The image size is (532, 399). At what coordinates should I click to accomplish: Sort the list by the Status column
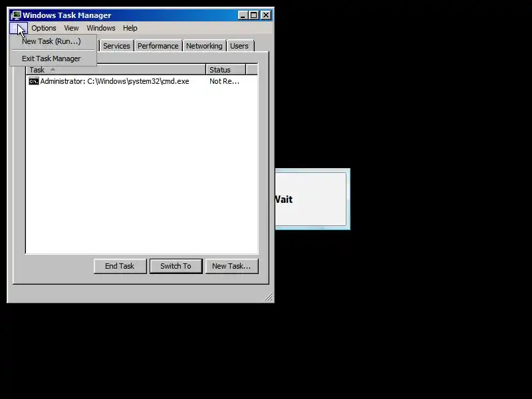coord(225,70)
